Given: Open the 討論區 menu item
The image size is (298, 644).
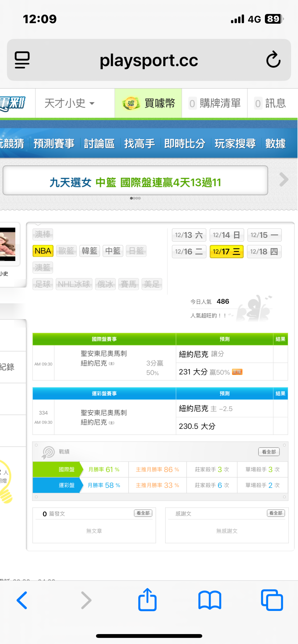Looking at the screenshot, I should pyautogui.click(x=99, y=144).
